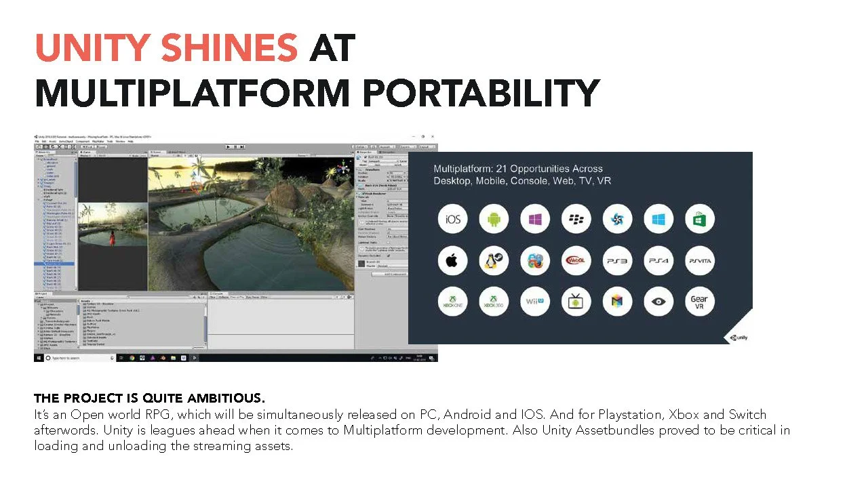Toggle Clear on Play in Console
868x488 pixels.
tap(237, 297)
